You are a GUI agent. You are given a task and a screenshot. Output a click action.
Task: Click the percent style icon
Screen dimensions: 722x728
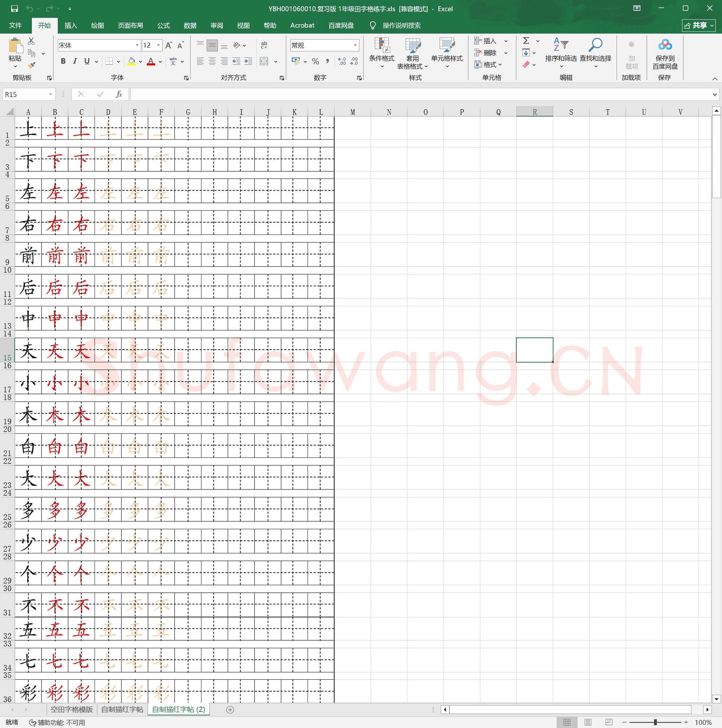315,61
